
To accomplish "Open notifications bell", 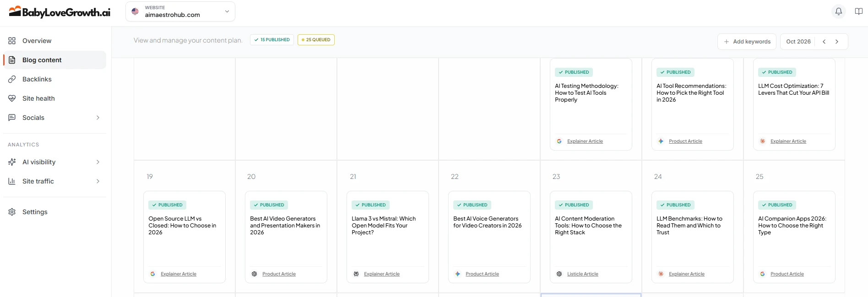I will tap(839, 11).
